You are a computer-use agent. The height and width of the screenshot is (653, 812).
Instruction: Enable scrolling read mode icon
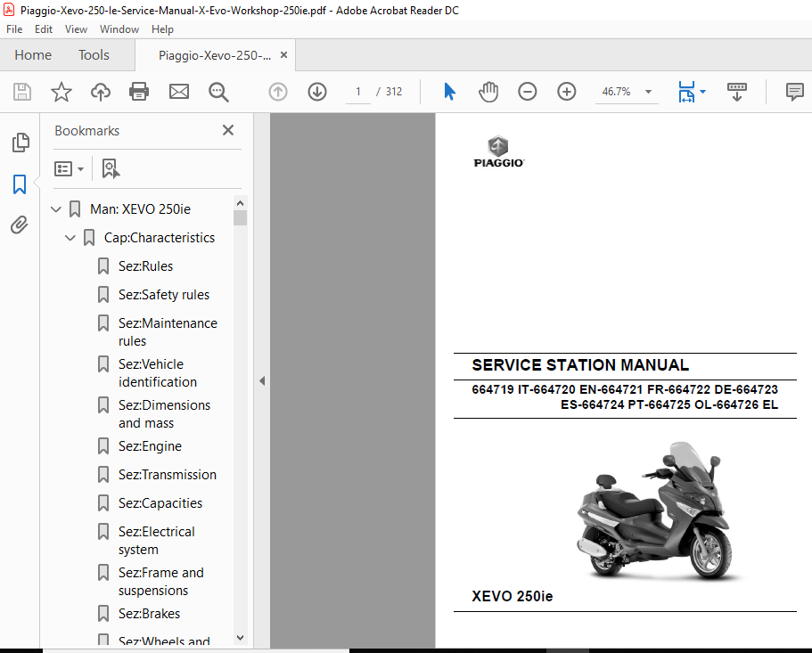pyautogui.click(x=737, y=92)
